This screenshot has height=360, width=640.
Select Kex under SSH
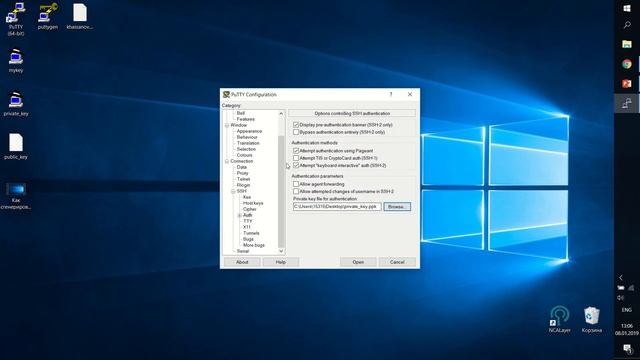[x=247, y=197]
